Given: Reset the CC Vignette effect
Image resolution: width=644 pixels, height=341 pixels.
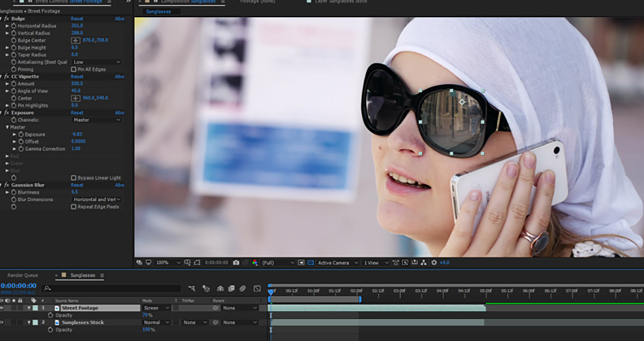Looking at the screenshot, I should (76, 76).
